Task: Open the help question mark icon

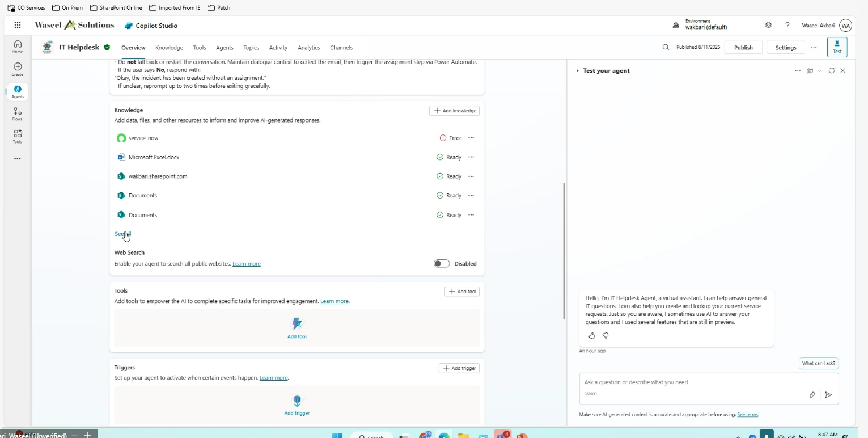Action: 787,26
